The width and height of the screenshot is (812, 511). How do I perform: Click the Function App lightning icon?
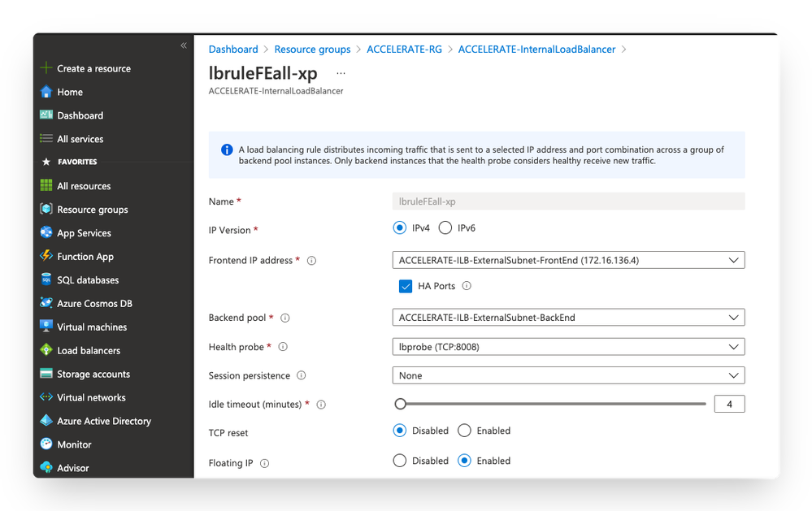[46, 256]
